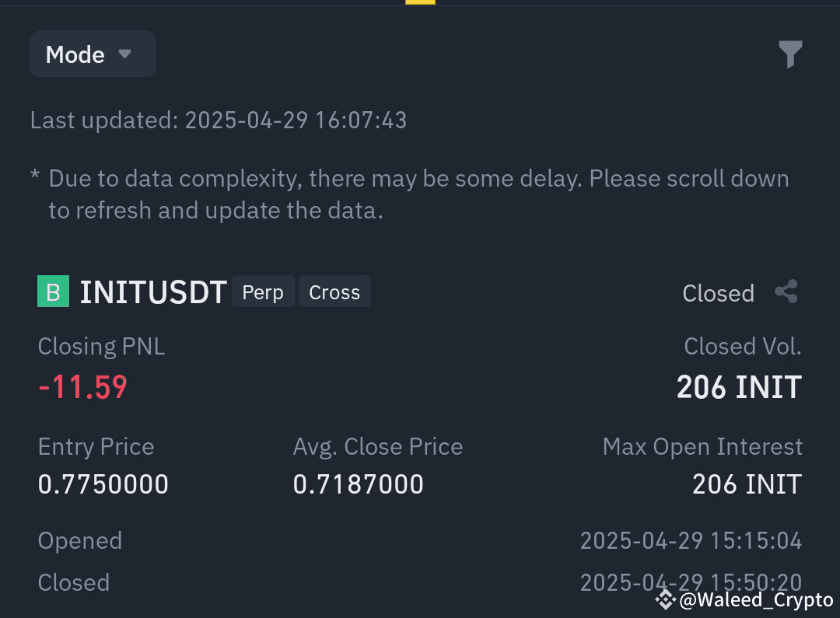Select the Perp tag
The height and width of the screenshot is (618, 840).
(x=263, y=292)
